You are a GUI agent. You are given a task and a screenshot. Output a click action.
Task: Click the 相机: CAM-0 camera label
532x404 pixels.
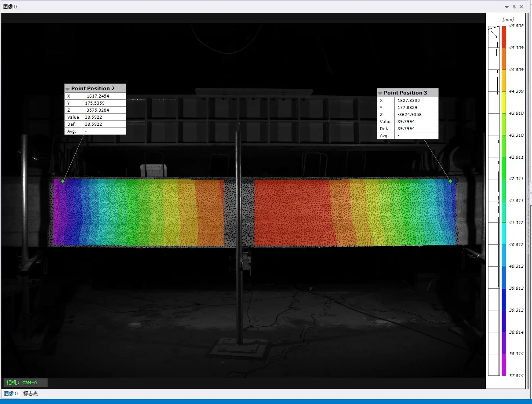point(25,382)
